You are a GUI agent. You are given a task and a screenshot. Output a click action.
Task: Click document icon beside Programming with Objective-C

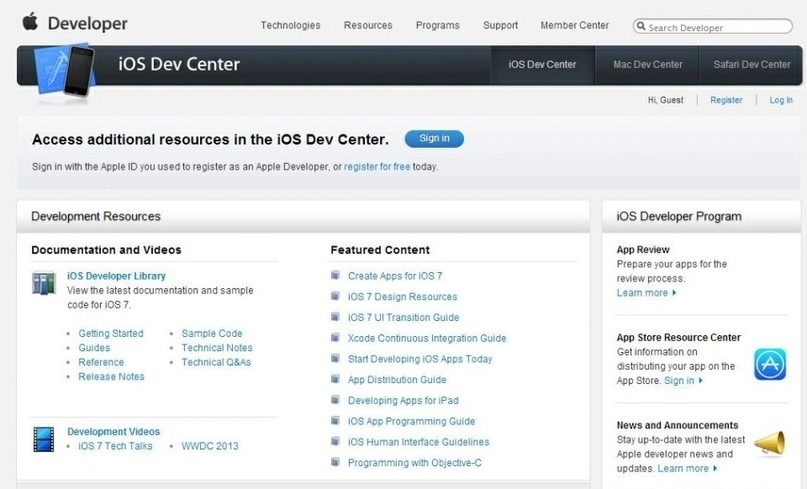point(335,462)
